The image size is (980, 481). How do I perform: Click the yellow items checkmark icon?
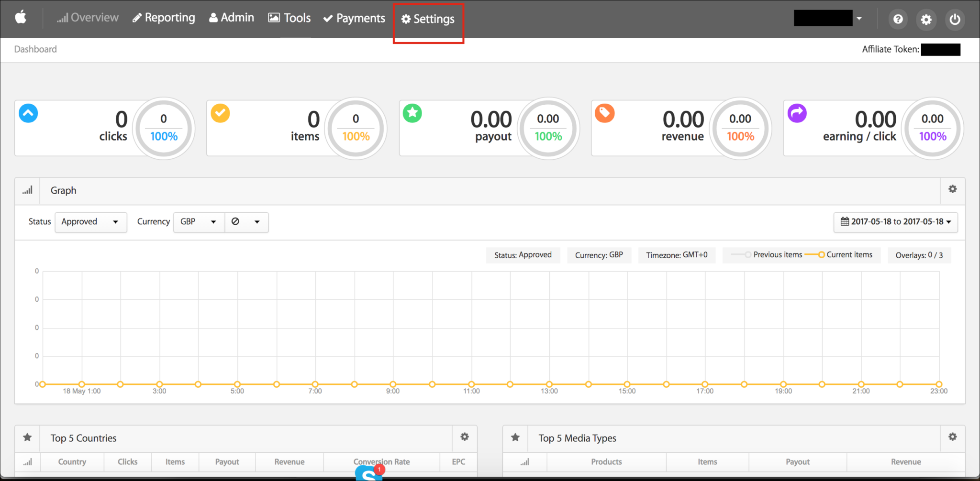point(221,113)
